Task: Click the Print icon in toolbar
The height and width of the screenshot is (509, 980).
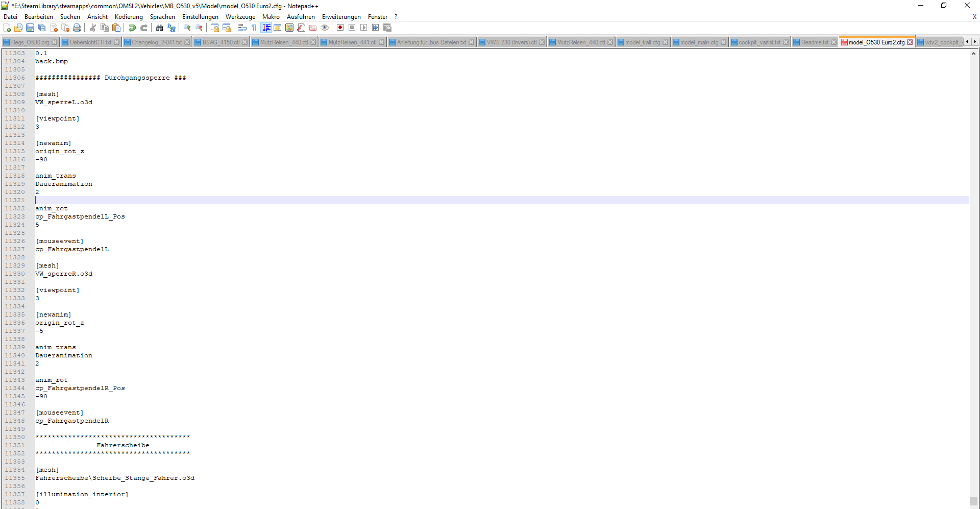Action: 77,28
